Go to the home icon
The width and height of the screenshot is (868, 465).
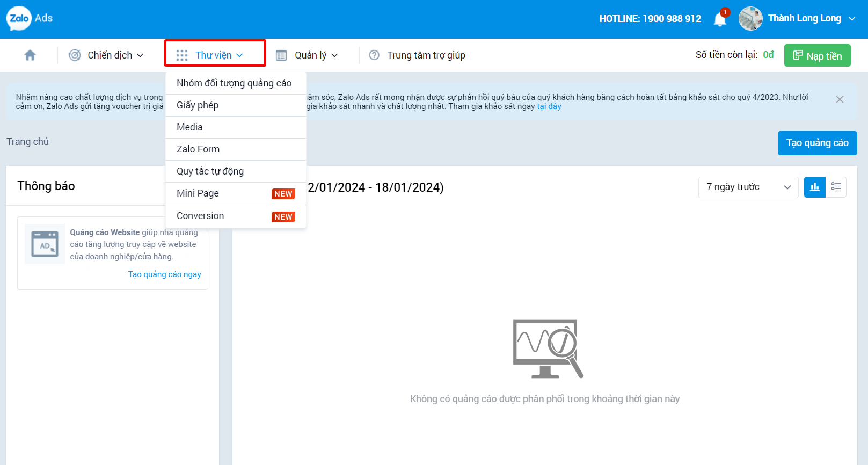(x=30, y=55)
